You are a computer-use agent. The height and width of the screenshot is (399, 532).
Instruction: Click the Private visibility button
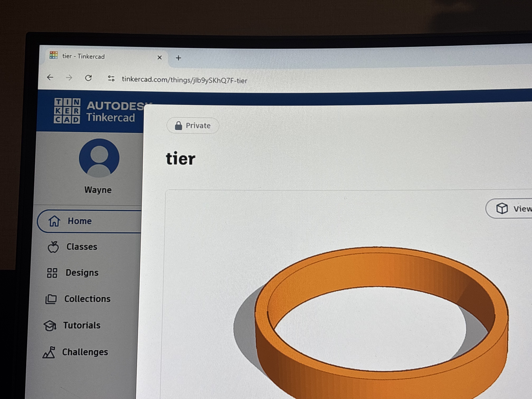[x=193, y=125]
